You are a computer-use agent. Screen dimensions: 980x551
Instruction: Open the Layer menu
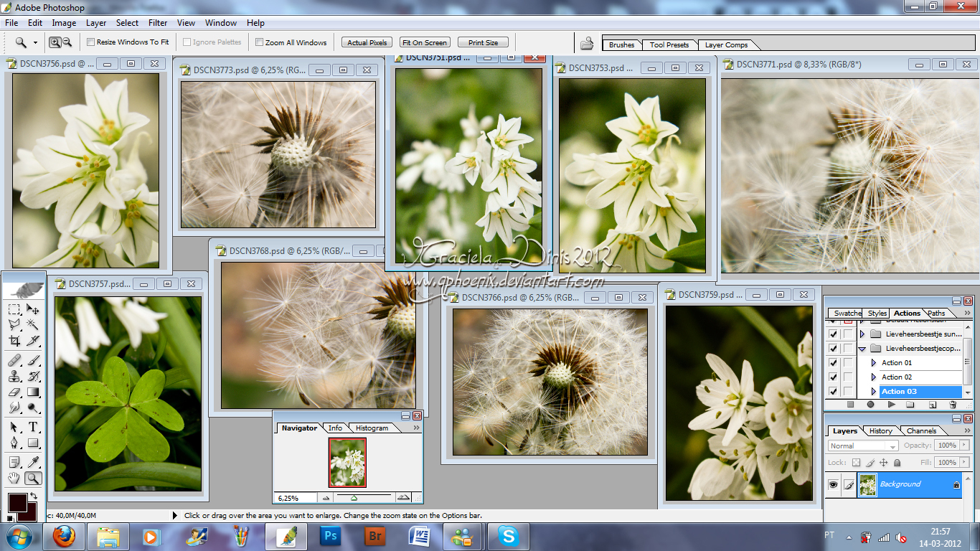pos(96,23)
